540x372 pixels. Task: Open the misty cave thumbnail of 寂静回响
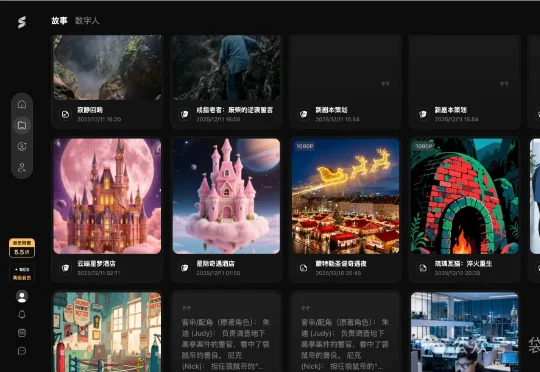[x=107, y=68]
